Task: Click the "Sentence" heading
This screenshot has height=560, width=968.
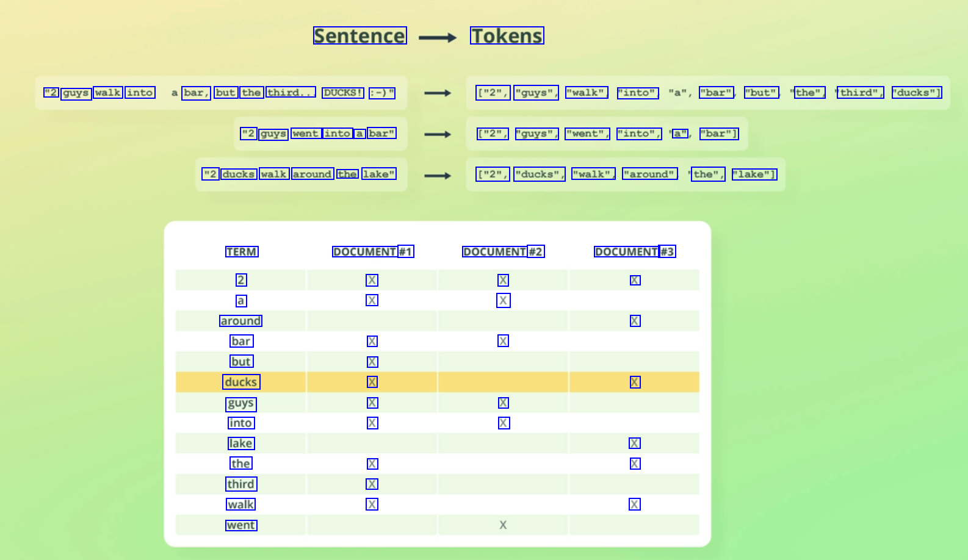Action: click(x=359, y=36)
